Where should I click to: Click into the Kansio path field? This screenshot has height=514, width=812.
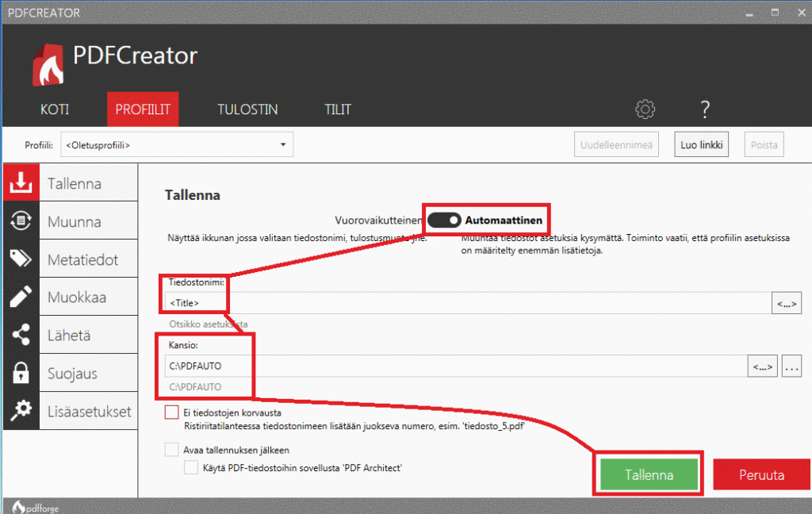click(456, 366)
